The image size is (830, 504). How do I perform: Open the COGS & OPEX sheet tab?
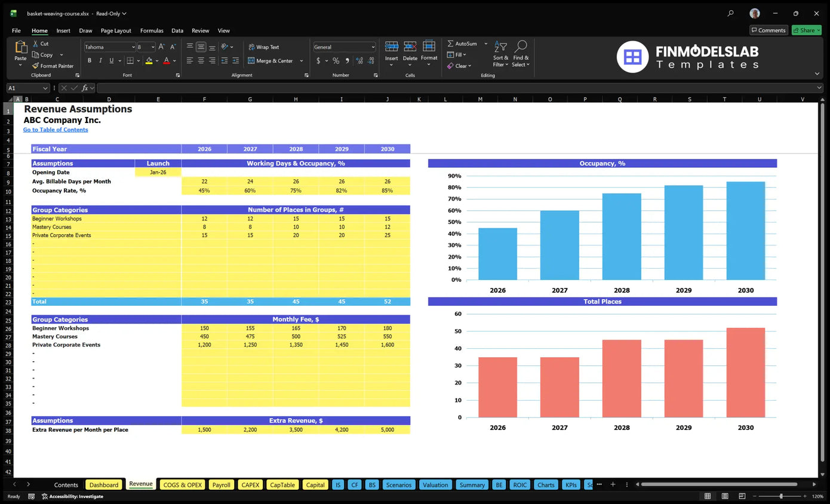click(182, 485)
